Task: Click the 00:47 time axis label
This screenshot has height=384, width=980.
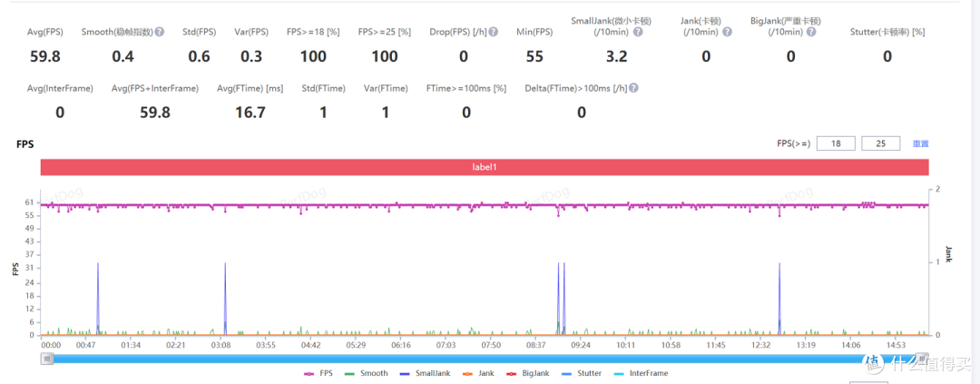Action: (x=86, y=345)
